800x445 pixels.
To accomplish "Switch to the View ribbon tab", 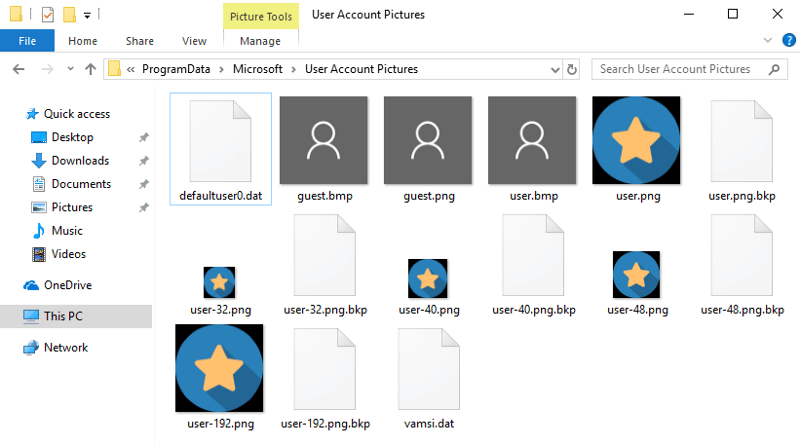I will 194,41.
